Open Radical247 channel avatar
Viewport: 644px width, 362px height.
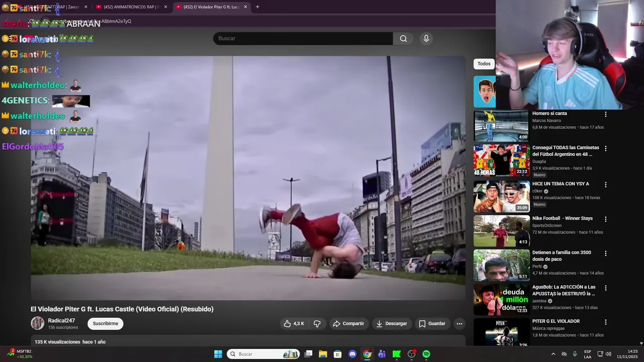coord(38,323)
